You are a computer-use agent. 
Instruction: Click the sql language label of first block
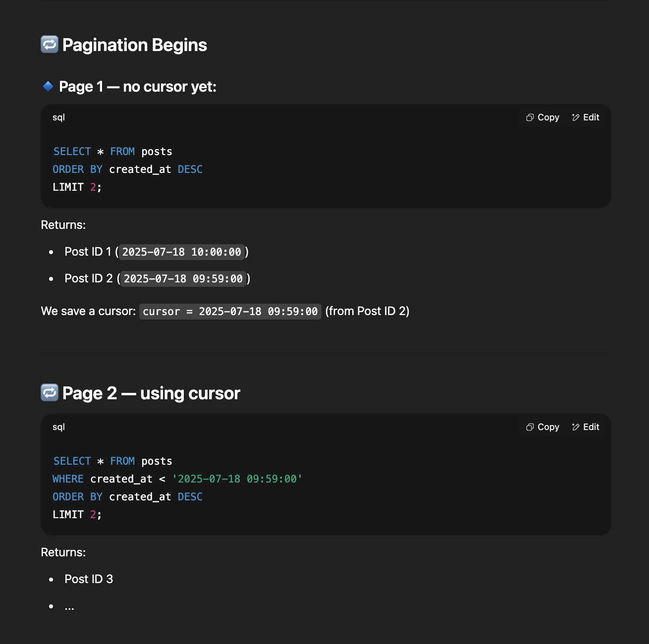[x=58, y=117]
